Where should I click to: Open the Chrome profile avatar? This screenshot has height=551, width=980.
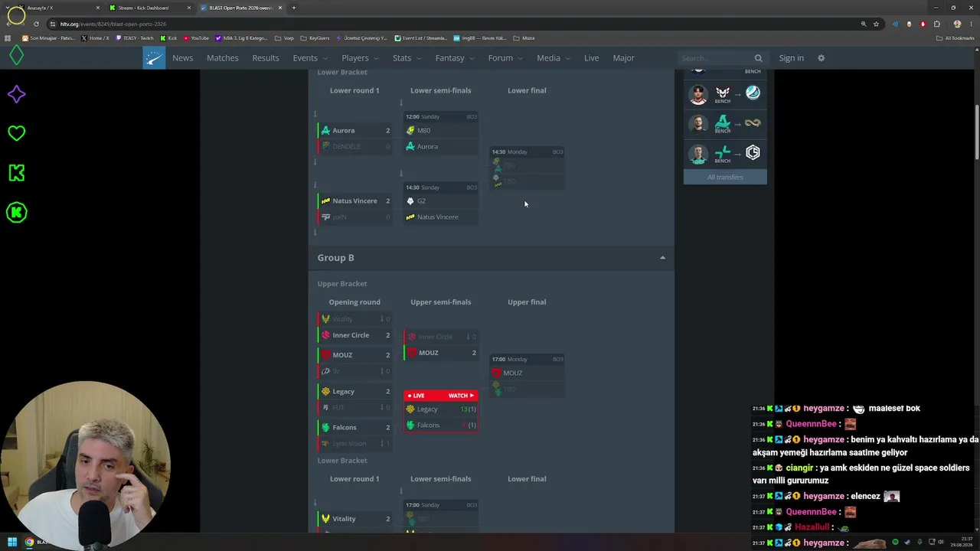[x=956, y=24]
